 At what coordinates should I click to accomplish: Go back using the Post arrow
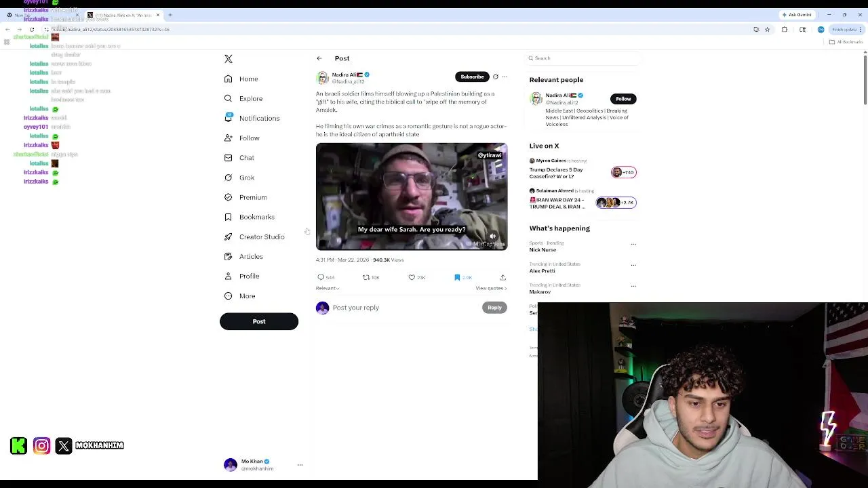(319, 58)
